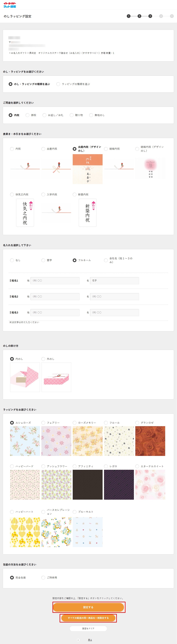Screen dimensions: 177x644
Task: Click the 姓名1 surname input field
Action: point(55,281)
